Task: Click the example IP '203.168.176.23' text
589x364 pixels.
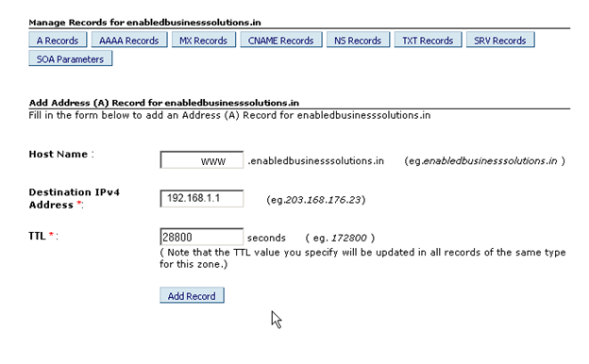Action: (x=323, y=200)
